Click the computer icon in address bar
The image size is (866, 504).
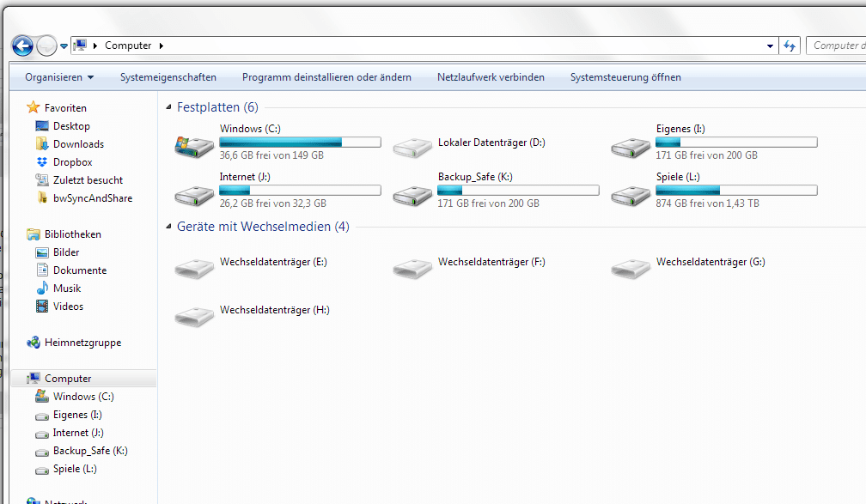pos(81,46)
